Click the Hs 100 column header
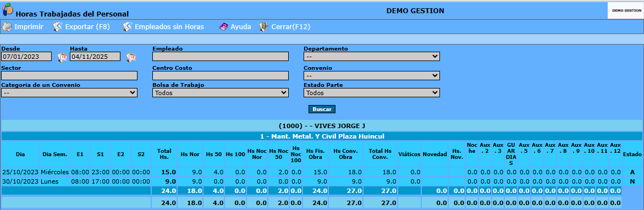Screen dimensions: 644x210 235,154
